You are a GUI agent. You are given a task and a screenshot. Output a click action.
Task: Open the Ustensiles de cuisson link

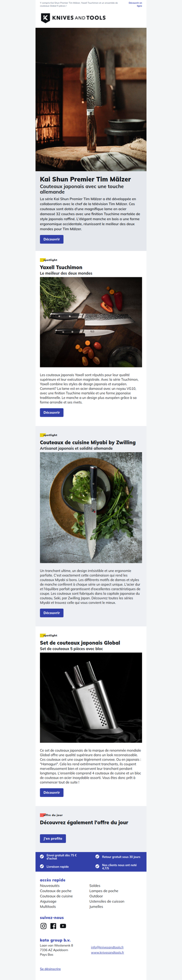pos(106,901)
